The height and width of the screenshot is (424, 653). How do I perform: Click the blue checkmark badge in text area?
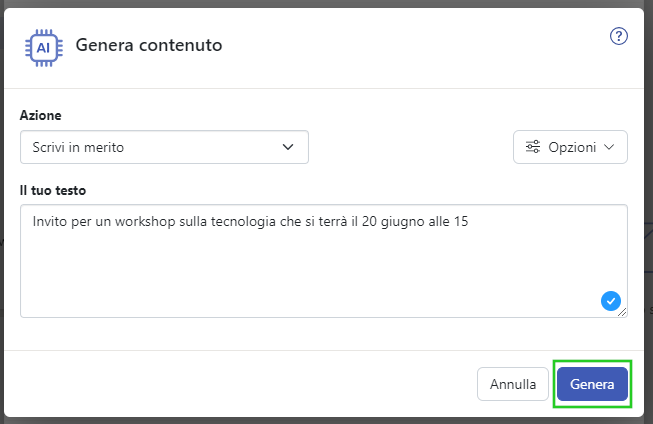(x=611, y=301)
